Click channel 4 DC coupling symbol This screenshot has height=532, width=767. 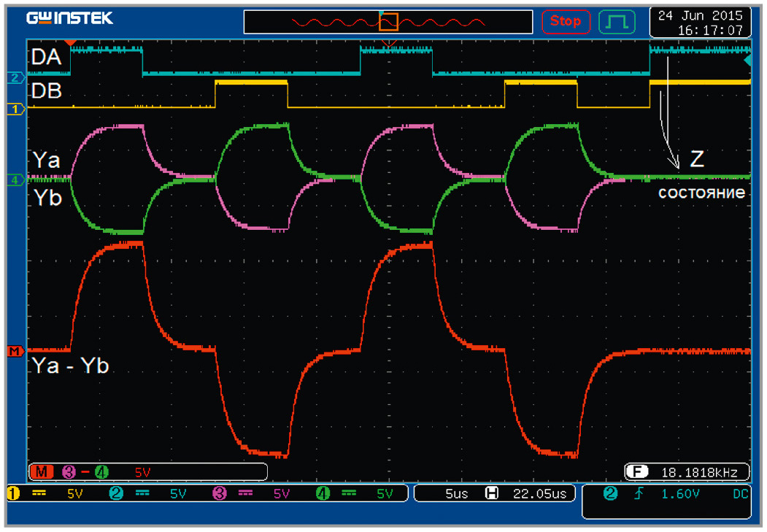349,494
